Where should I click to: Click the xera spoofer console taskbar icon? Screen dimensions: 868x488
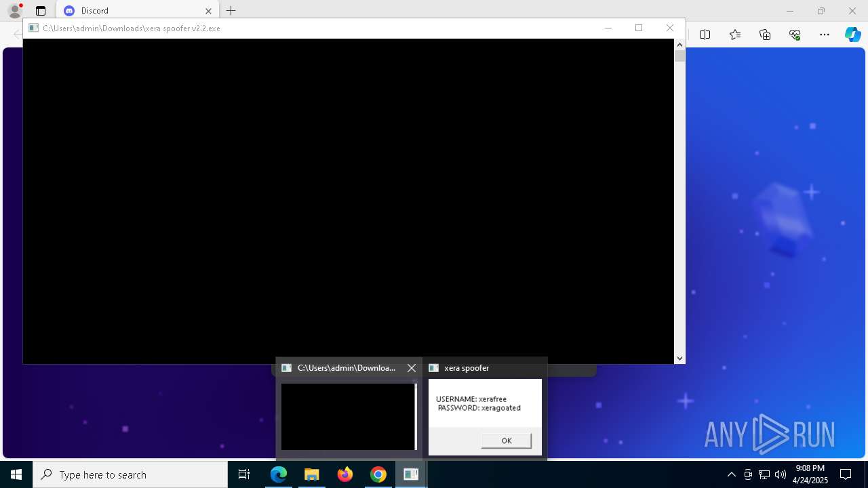pyautogui.click(x=411, y=474)
